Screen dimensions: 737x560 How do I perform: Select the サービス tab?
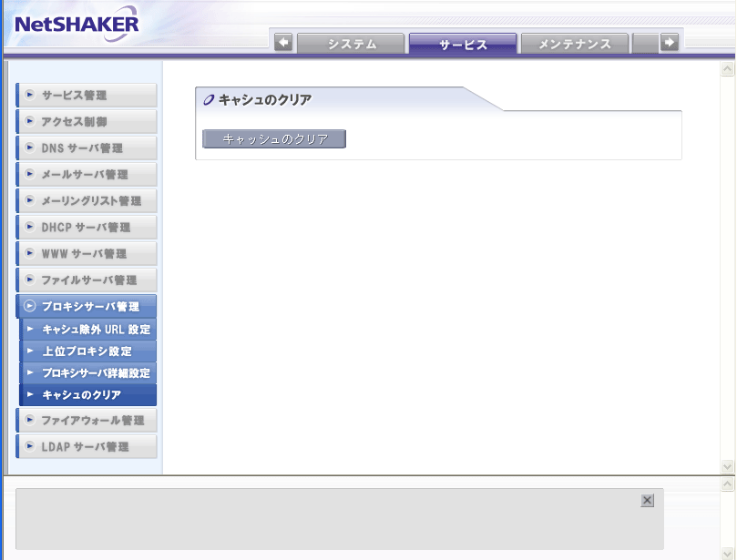(x=463, y=44)
